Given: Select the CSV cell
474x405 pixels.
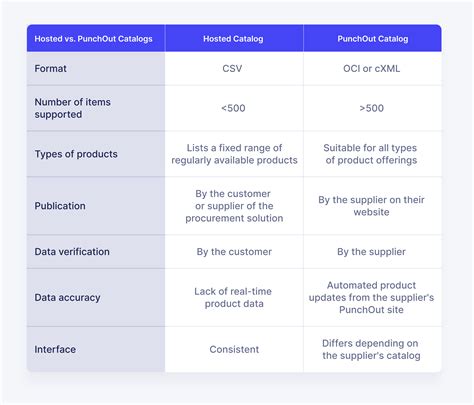Looking at the screenshot, I should [x=232, y=68].
